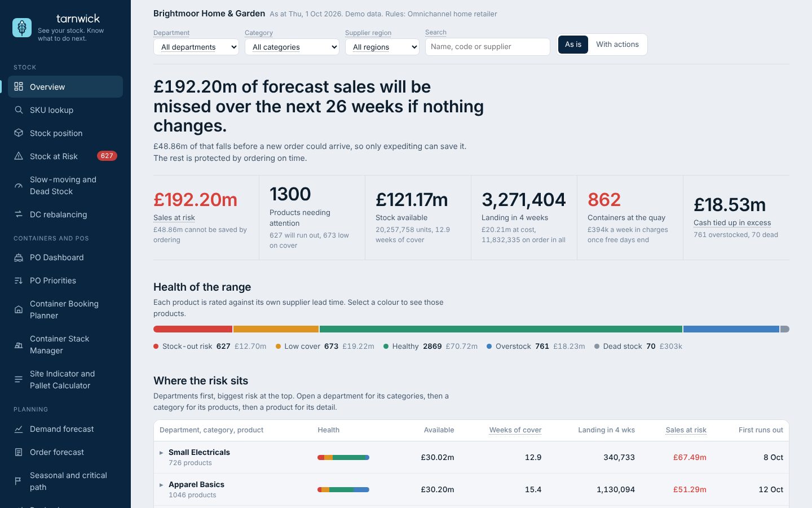Click the DC rebalancing arrows icon

click(19, 214)
